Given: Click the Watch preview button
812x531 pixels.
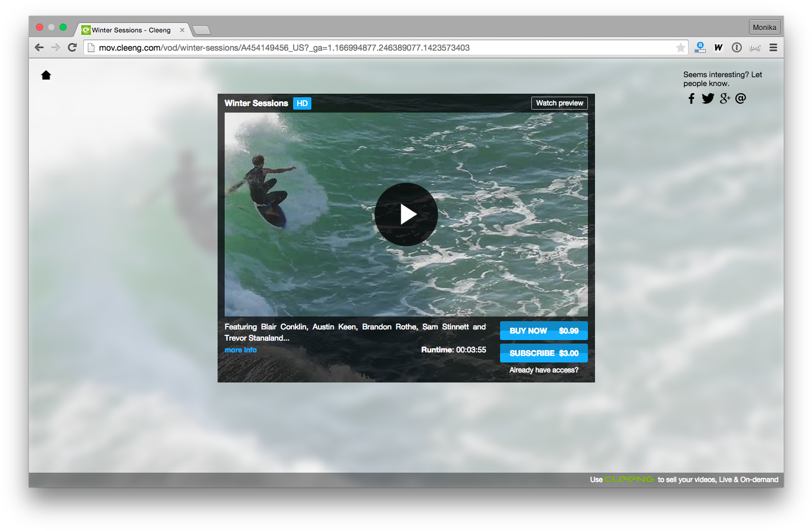Looking at the screenshot, I should 559,103.
